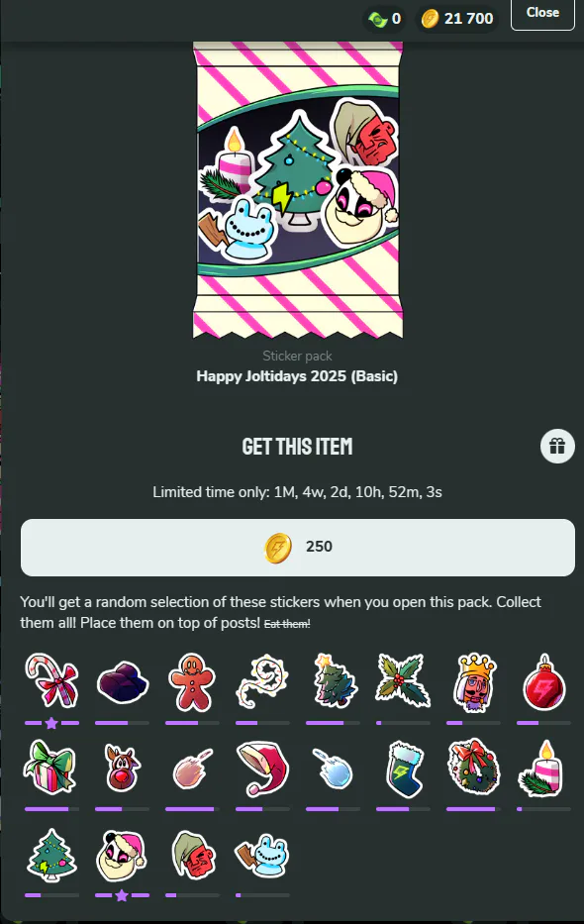The width and height of the screenshot is (584, 924).
Task: Click the gift icon button
Action: tap(557, 446)
